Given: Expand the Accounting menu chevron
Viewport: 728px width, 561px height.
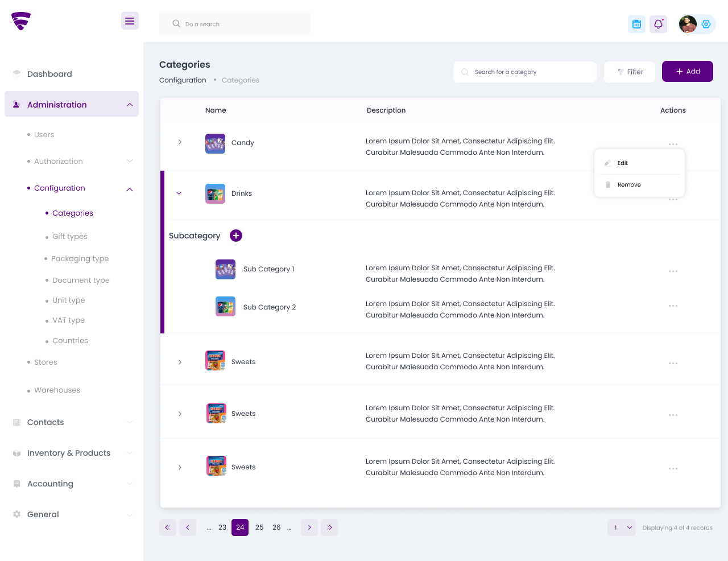Looking at the screenshot, I should tap(130, 484).
